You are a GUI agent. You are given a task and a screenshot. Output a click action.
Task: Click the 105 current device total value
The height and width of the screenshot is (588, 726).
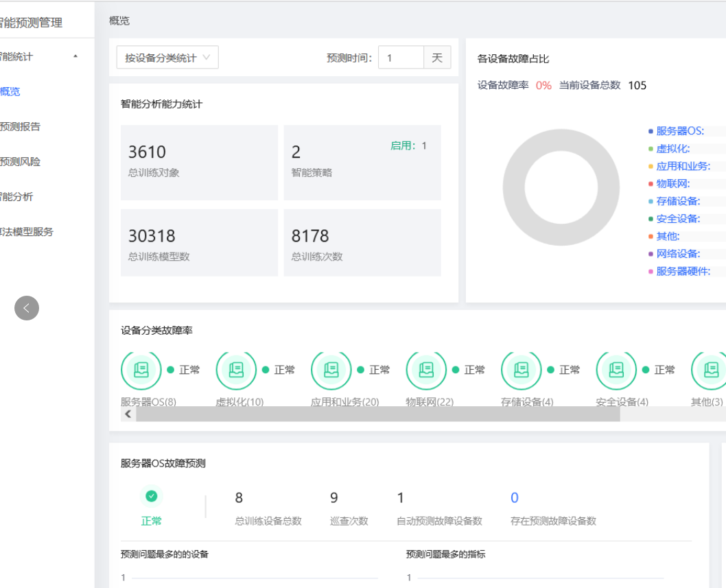[x=637, y=85]
